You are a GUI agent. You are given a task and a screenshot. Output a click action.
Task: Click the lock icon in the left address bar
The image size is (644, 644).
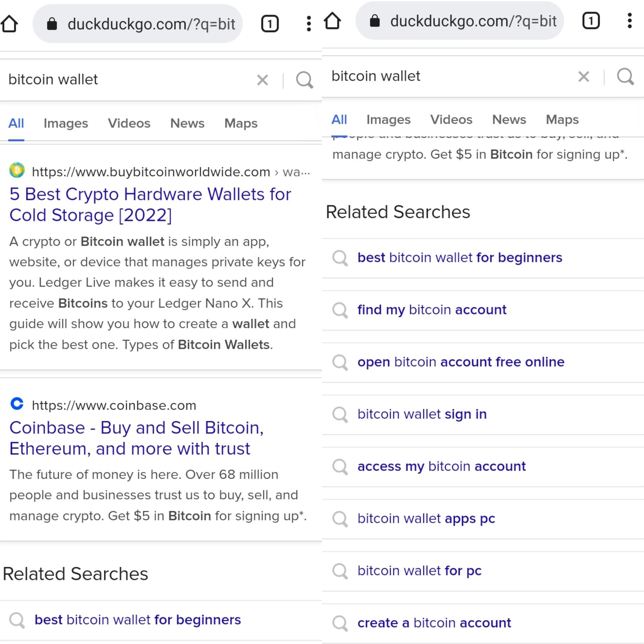coord(52,24)
